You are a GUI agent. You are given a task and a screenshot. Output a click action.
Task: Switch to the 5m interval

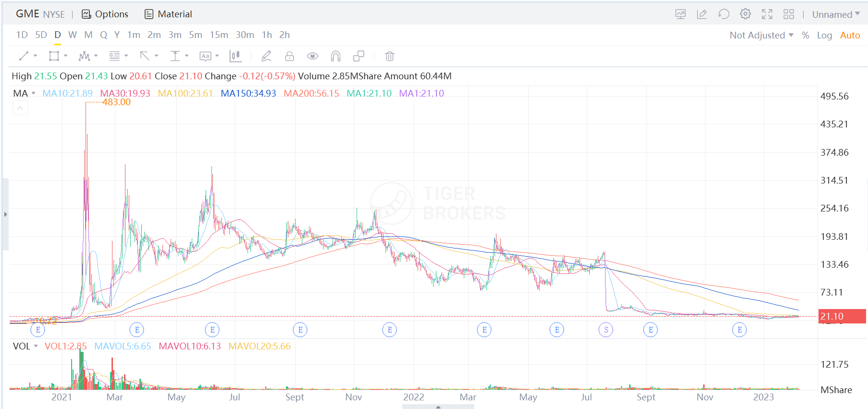(x=196, y=35)
